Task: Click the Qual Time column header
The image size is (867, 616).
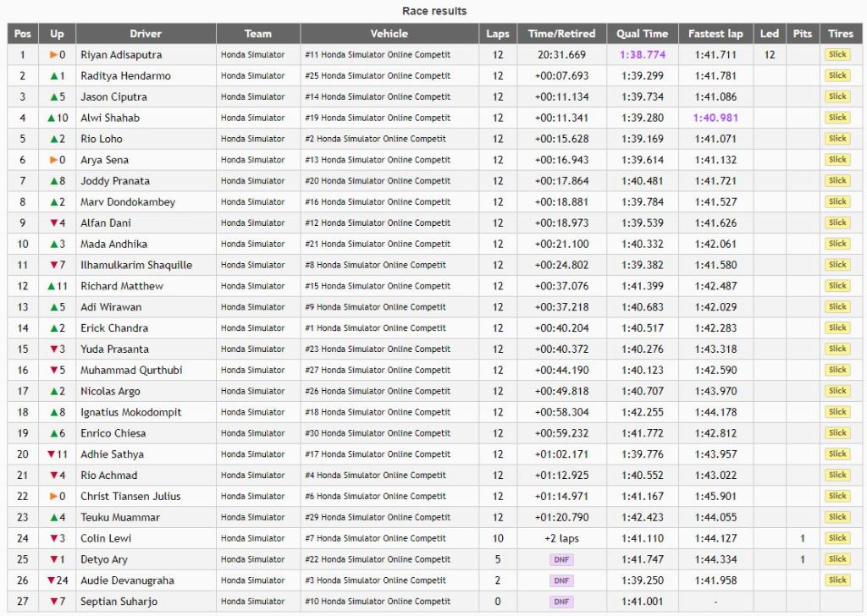Action: click(642, 34)
